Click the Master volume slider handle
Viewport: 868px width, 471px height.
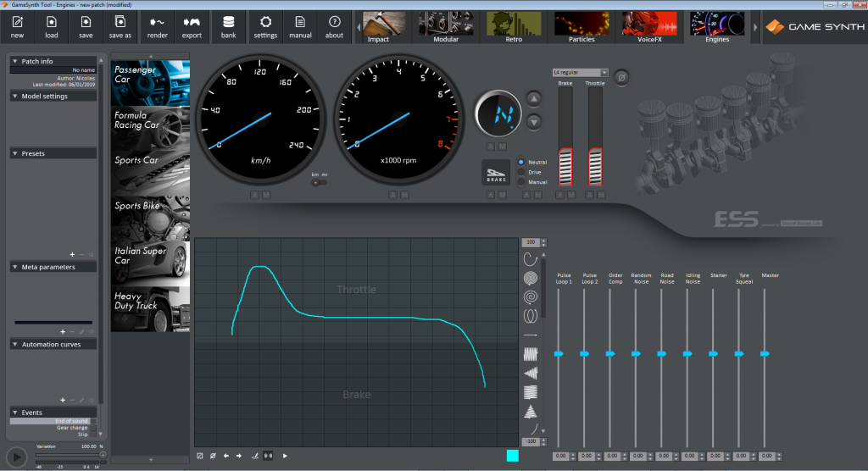coord(765,353)
